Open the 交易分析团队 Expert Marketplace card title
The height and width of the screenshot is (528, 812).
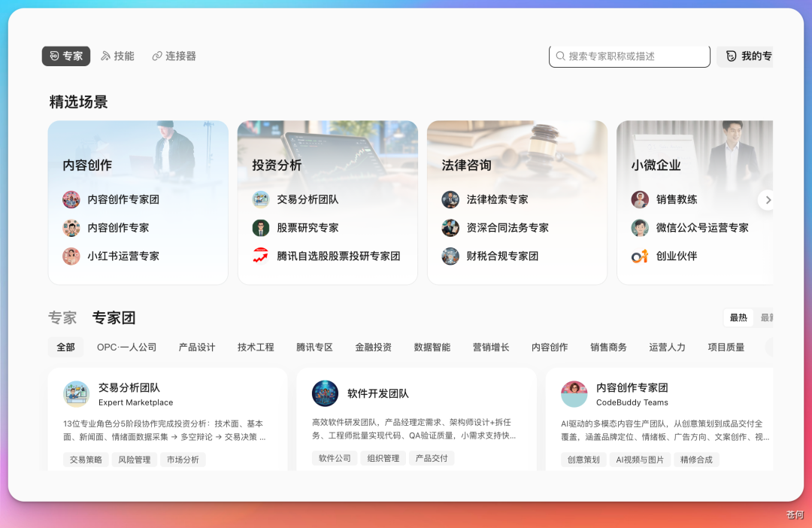129,387
